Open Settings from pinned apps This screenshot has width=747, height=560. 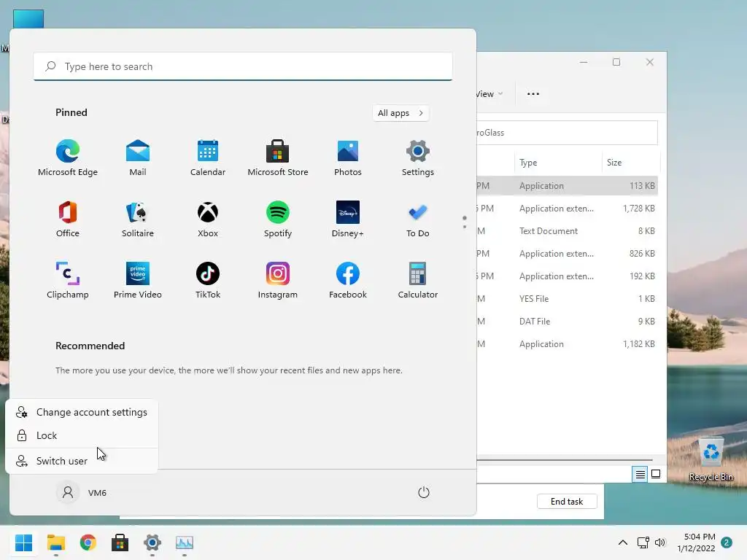click(418, 158)
